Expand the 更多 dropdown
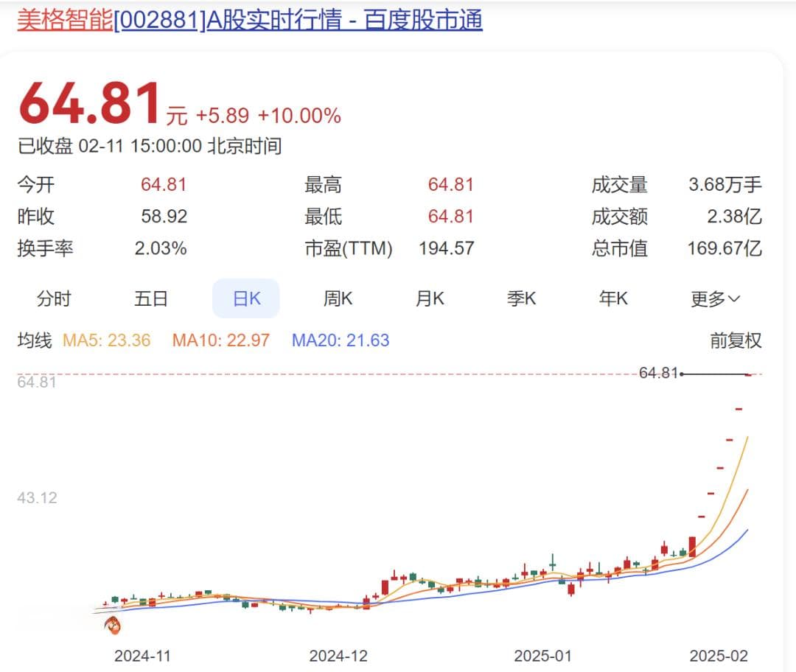Screen dimensions: 796x672 point(715,299)
